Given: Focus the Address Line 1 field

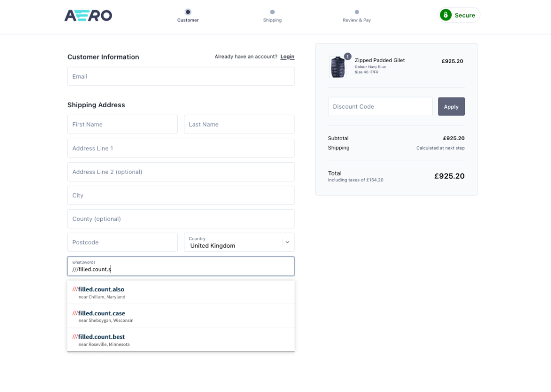Looking at the screenshot, I should pos(181,148).
